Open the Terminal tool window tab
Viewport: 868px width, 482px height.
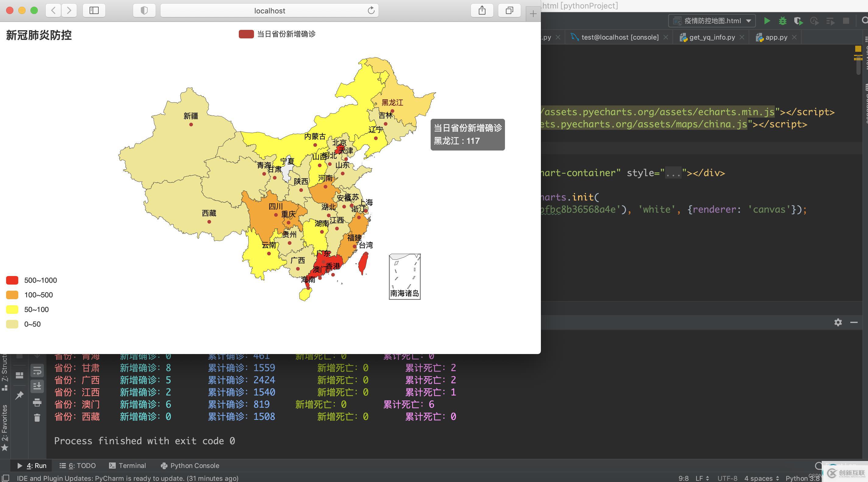tap(128, 466)
